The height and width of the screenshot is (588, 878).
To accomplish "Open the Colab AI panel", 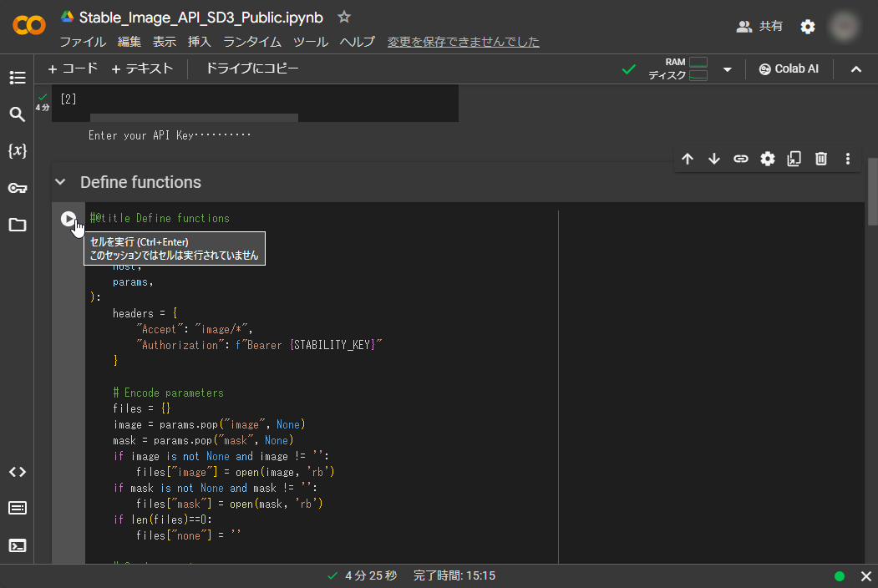I will [789, 69].
